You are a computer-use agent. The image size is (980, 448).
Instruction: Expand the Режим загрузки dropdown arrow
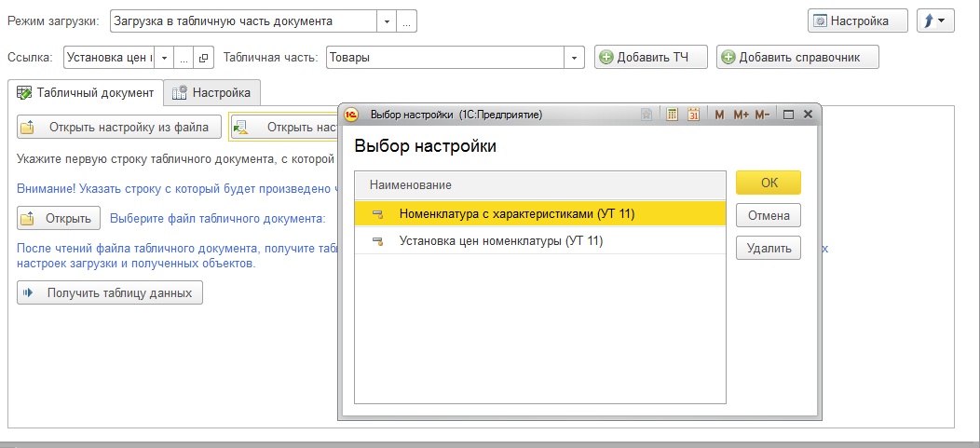pyautogui.click(x=387, y=21)
